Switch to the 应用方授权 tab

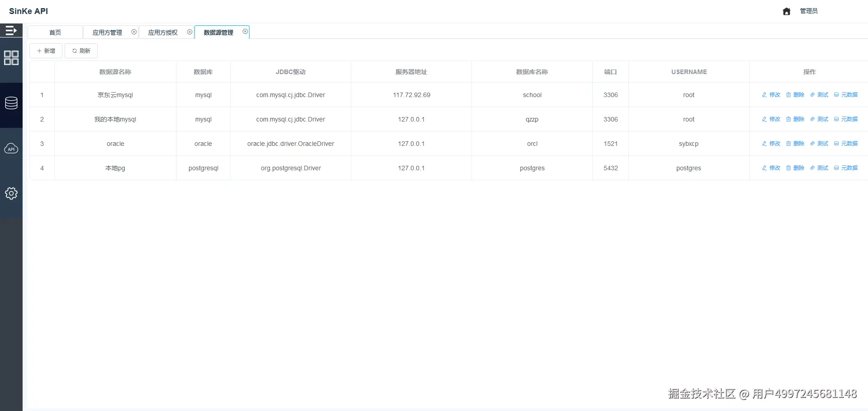point(163,33)
